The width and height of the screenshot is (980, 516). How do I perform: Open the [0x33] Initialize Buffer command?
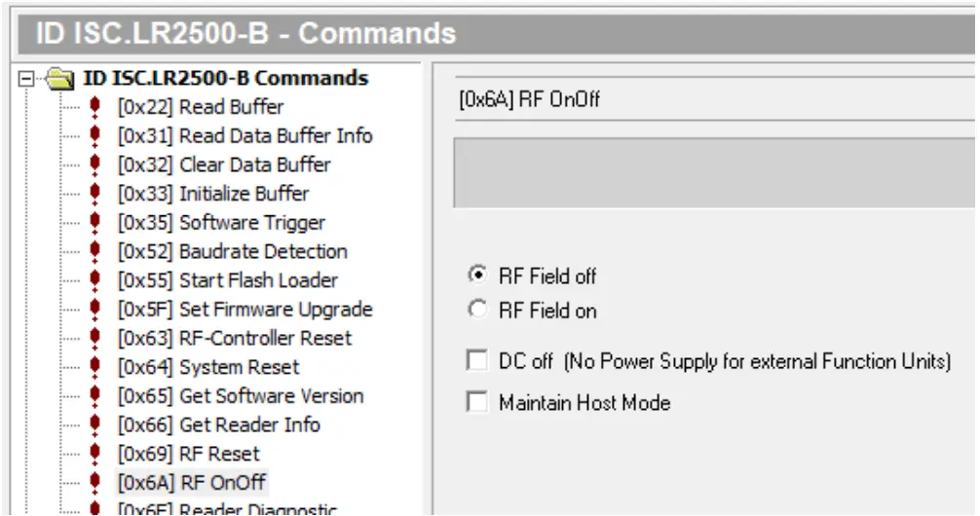pos(213,194)
